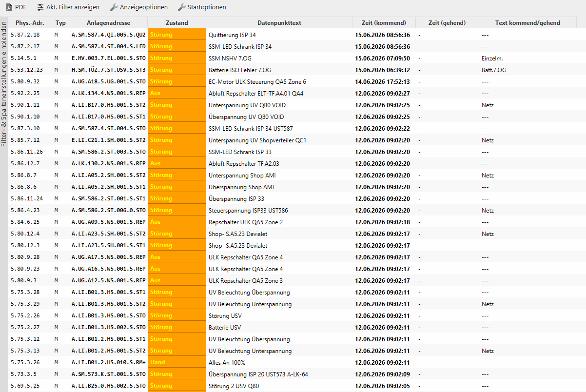Click ULK Repschalter QA5 Zone 3
The height and width of the screenshot is (392, 586).
click(x=246, y=280)
